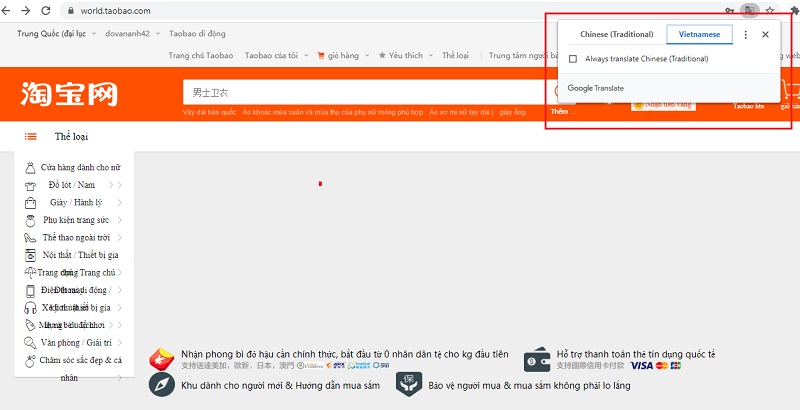Viewport: 800px width, 410px height.
Task: Click Taobao di động in top bar
Action: tap(197, 34)
